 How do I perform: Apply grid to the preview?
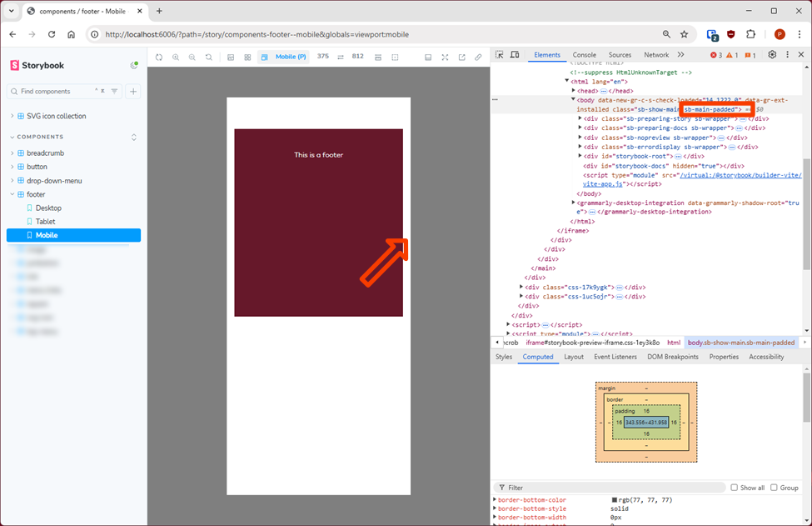pyautogui.click(x=247, y=57)
